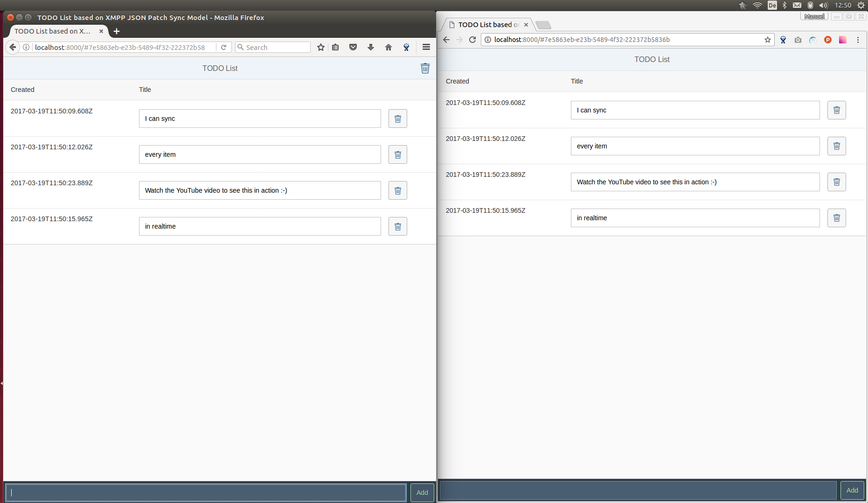The height and width of the screenshot is (503, 868).
Task: Edit 'every item' title in Firefox
Action: 260,154
